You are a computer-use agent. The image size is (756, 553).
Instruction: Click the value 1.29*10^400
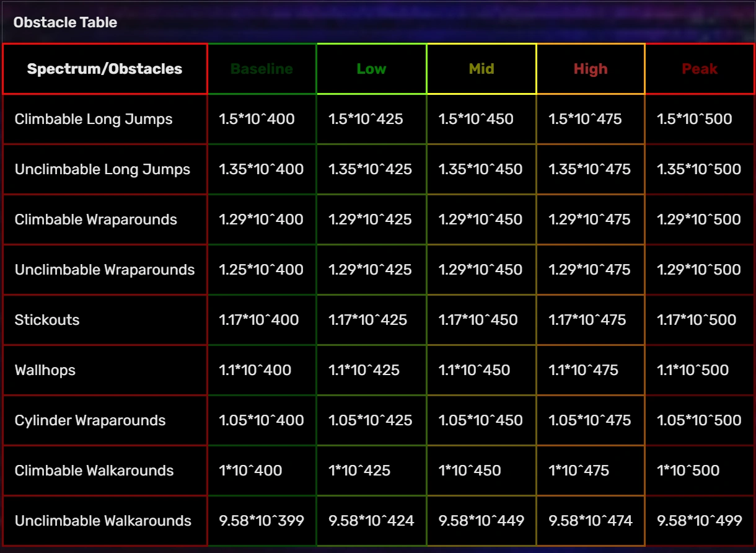(x=261, y=219)
